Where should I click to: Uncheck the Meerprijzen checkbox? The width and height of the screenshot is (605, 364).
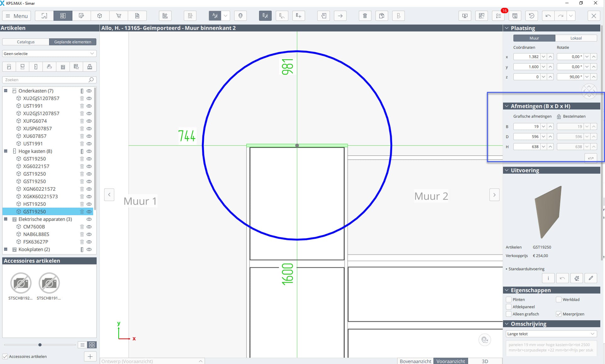(559, 314)
